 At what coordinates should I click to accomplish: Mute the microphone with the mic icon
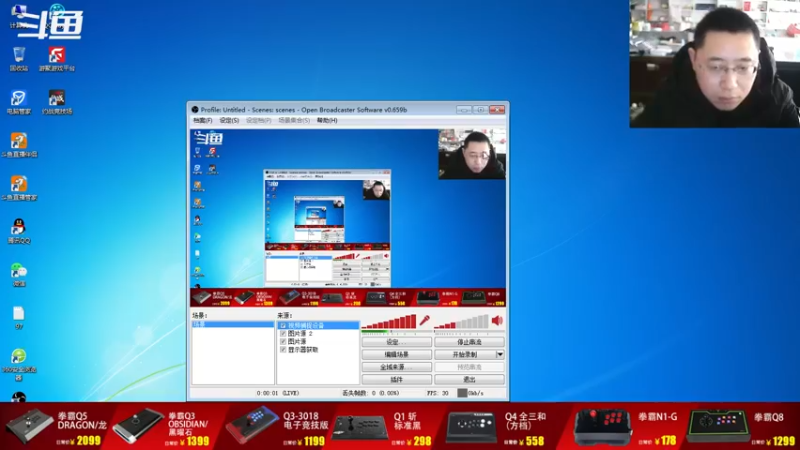click(x=424, y=321)
